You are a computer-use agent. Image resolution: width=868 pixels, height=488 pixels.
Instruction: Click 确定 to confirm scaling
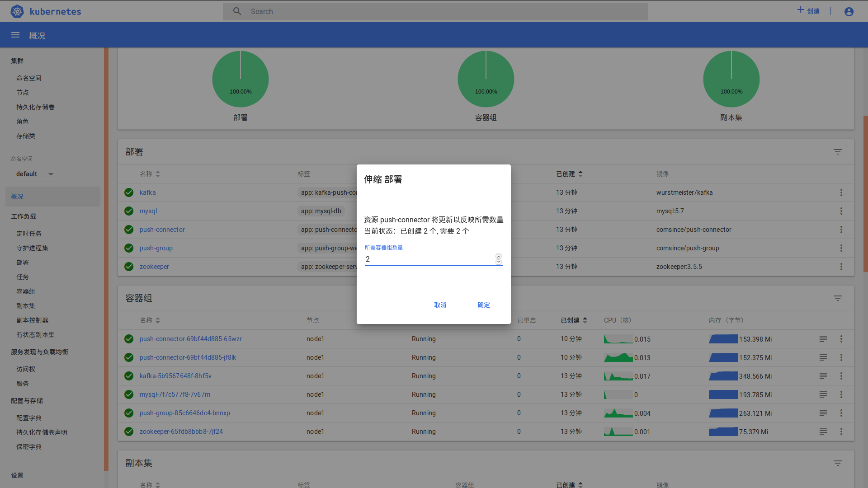pos(483,305)
